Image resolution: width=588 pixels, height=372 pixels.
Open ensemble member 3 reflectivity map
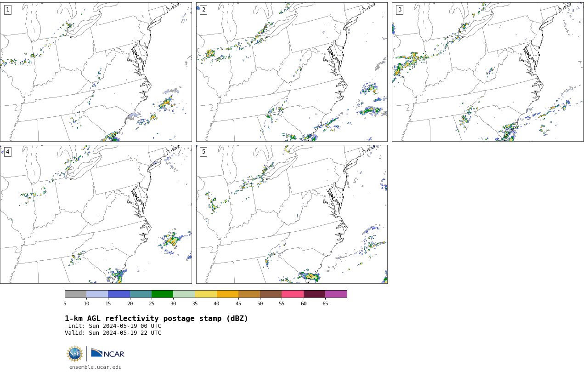[488, 72]
